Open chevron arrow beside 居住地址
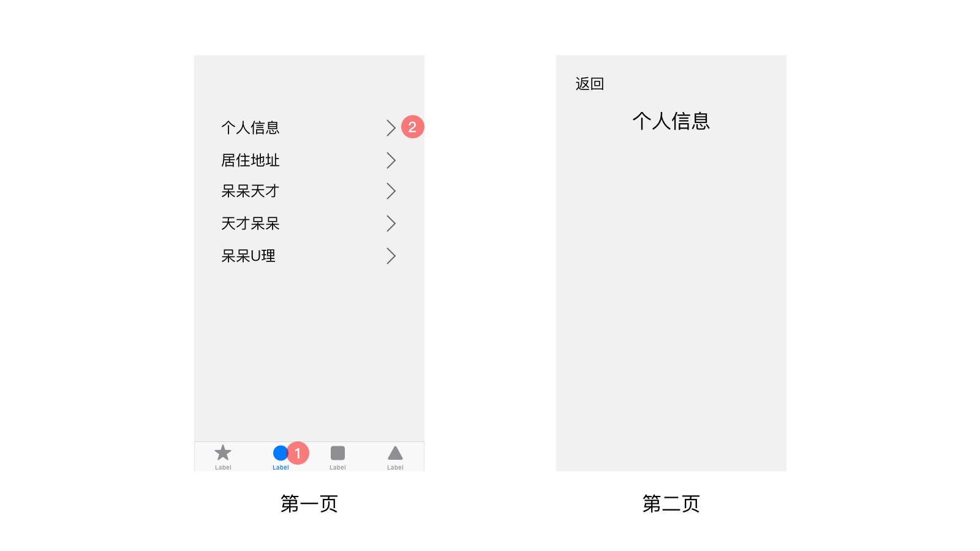Screen dimensions: 980x551 coord(391,160)
